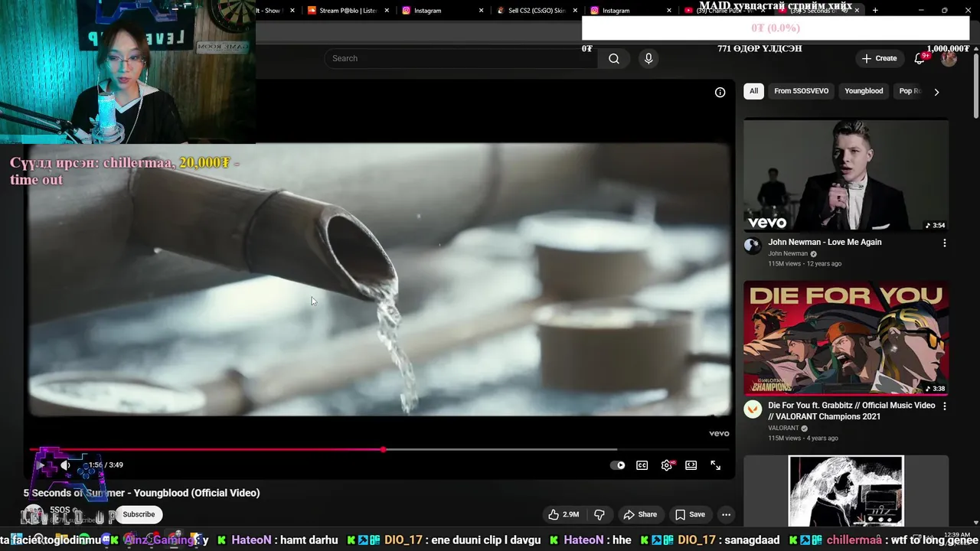Close the Stream P@blo tab

pyautogui.click(x=387, y=11)
